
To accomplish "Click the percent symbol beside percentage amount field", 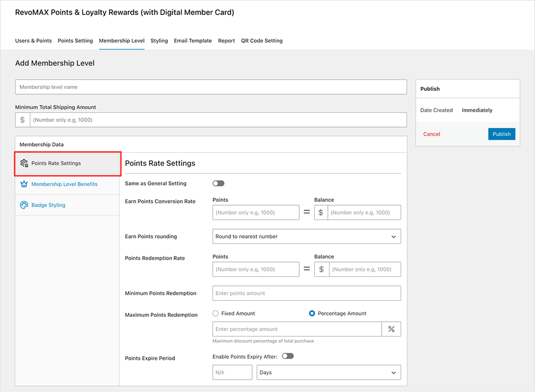I will [391, 329].
